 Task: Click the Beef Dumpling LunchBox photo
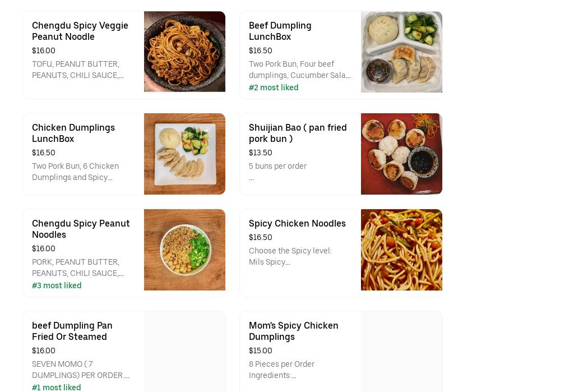(401, 52)
